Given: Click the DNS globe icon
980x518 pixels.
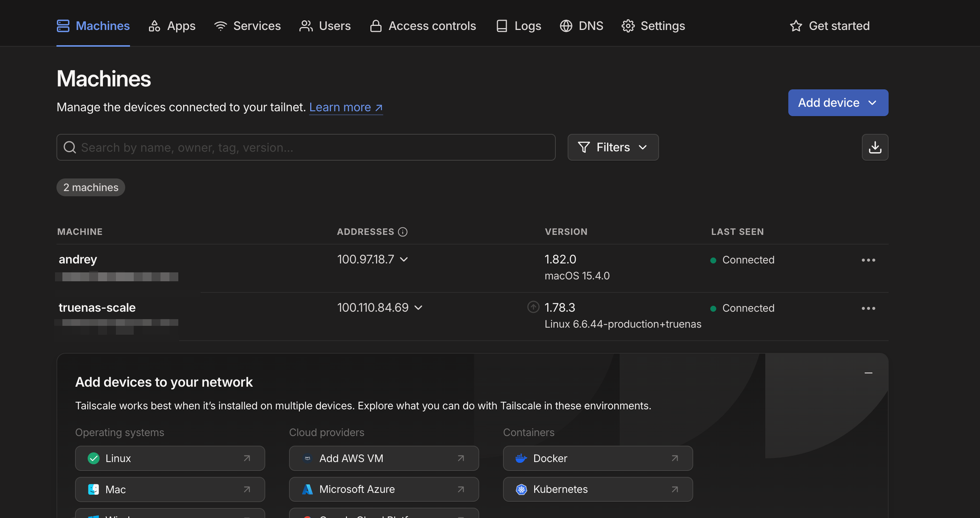Looking at the screenshot, I should [x=566, y=26].
